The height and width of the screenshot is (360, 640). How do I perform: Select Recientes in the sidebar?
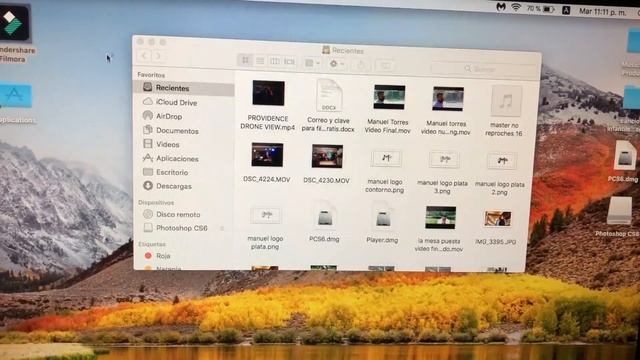pyautogui.click(x=184, y=88)
